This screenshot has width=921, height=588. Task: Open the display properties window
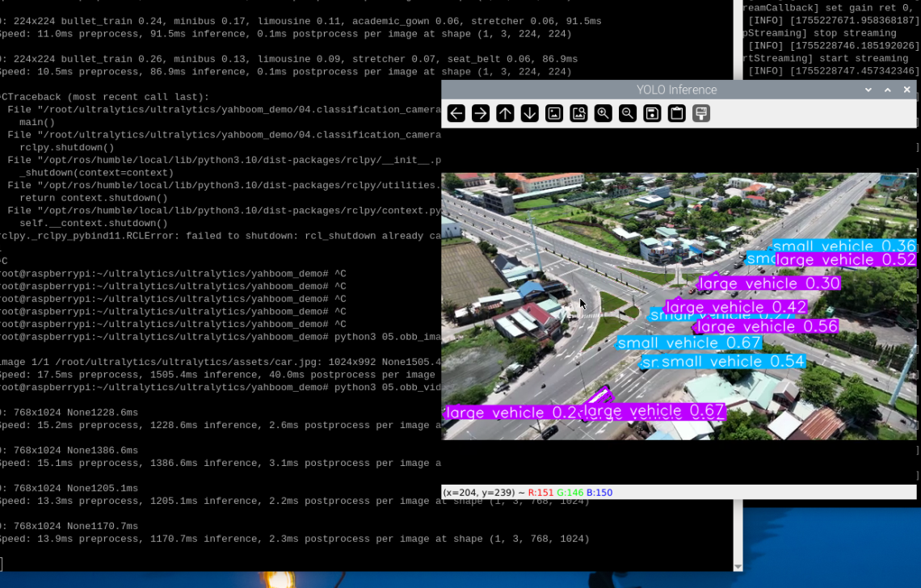701,113
